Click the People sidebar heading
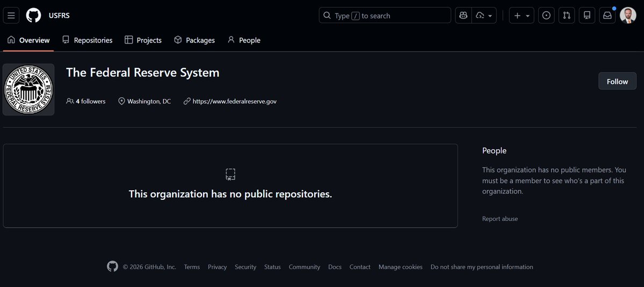 coord(494,150)
